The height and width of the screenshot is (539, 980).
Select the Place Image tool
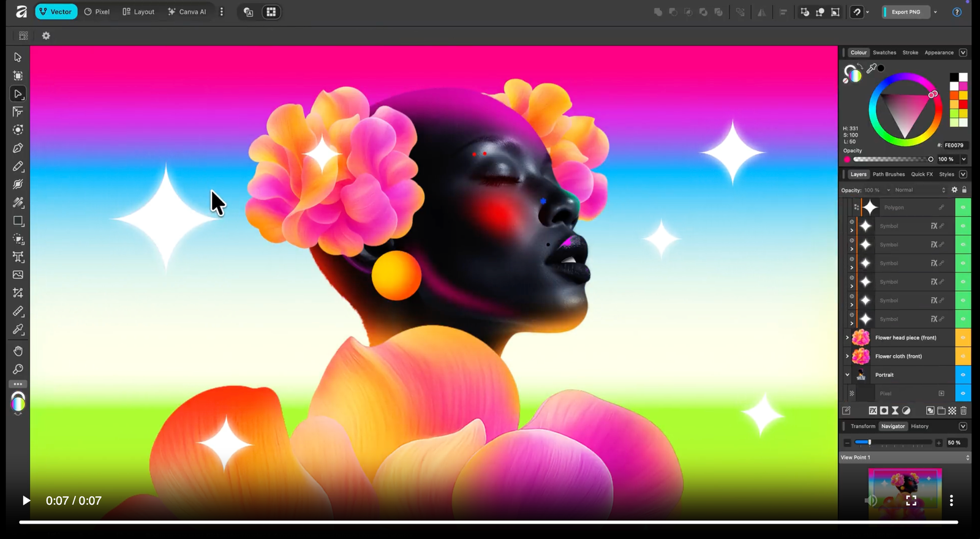[18, 275]
